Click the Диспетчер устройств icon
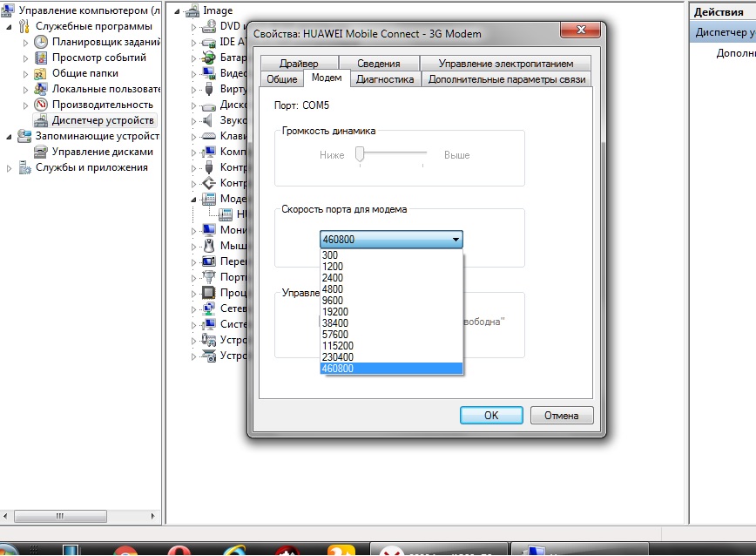The width and height of the screenshot is (756, 556). tap(41, 120)
